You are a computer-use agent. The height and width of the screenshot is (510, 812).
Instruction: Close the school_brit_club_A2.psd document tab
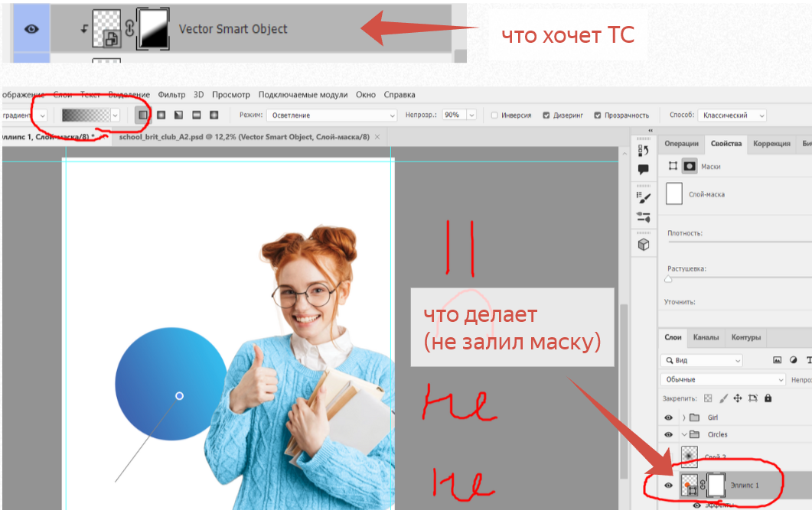pos(377,137)
